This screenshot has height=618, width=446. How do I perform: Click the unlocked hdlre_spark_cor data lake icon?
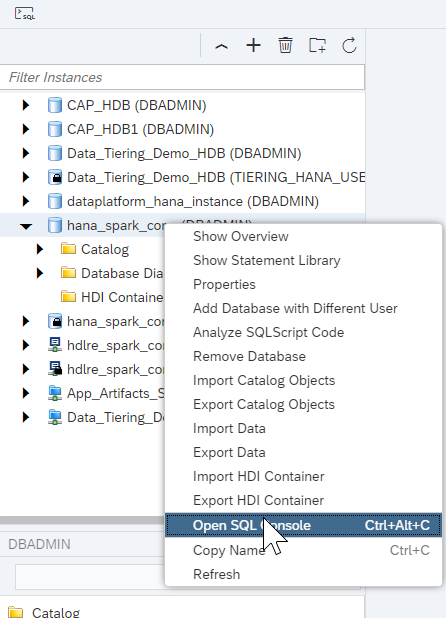click(55, 345)
